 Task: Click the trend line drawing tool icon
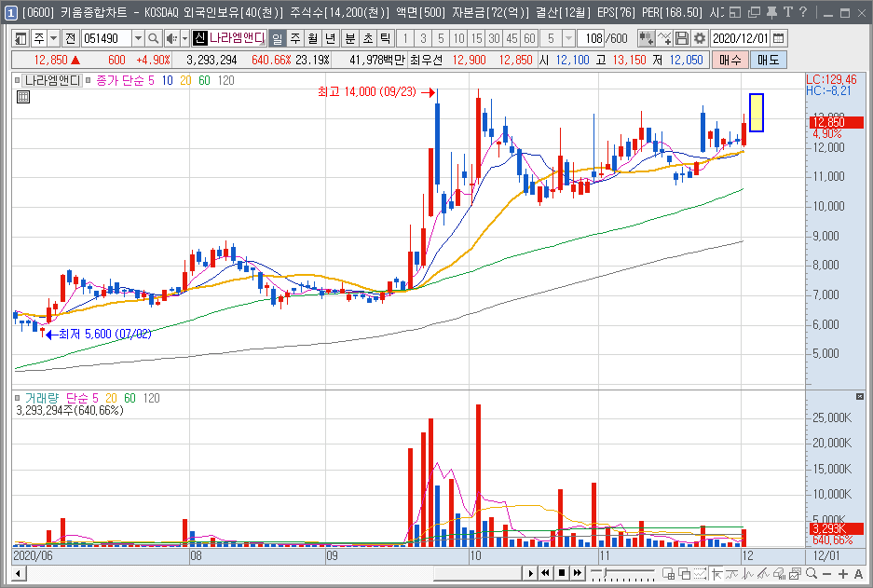[x=763, y=573]
